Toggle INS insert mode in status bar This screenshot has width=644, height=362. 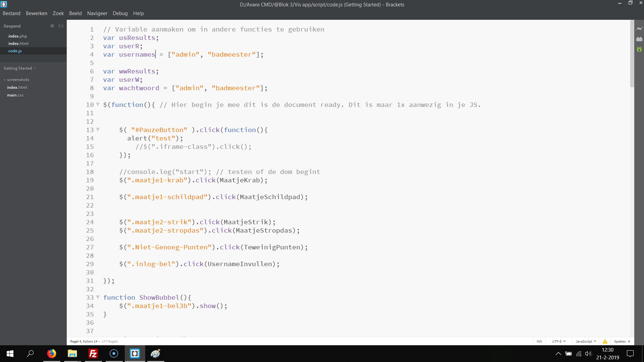539,341
